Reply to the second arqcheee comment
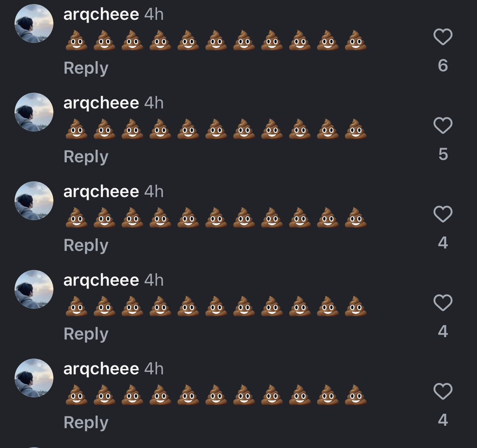477x448 pixels. pyautogui.click(x=86, y=157)
